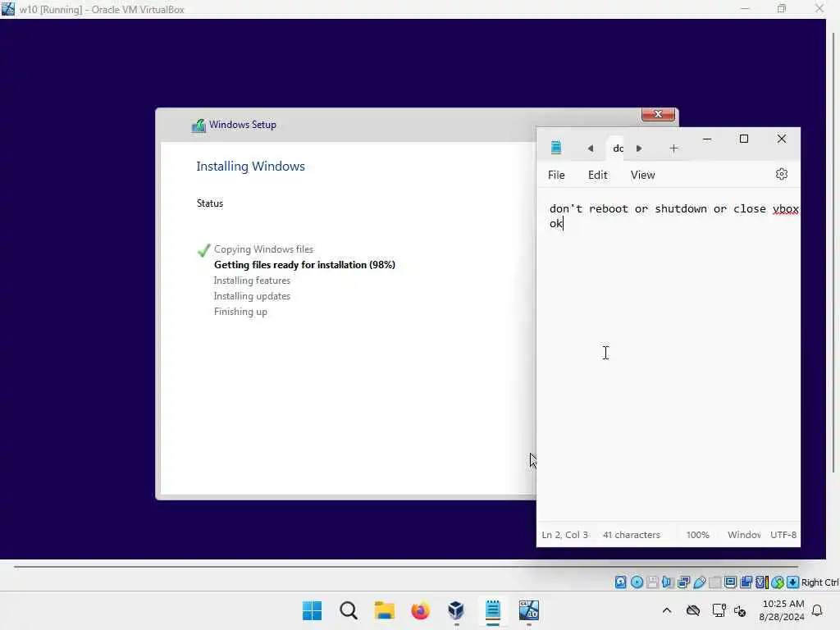Switch to VirtualBox Manager taskbar icon
This screenshot has width=840, height=630.
point(456,610)
